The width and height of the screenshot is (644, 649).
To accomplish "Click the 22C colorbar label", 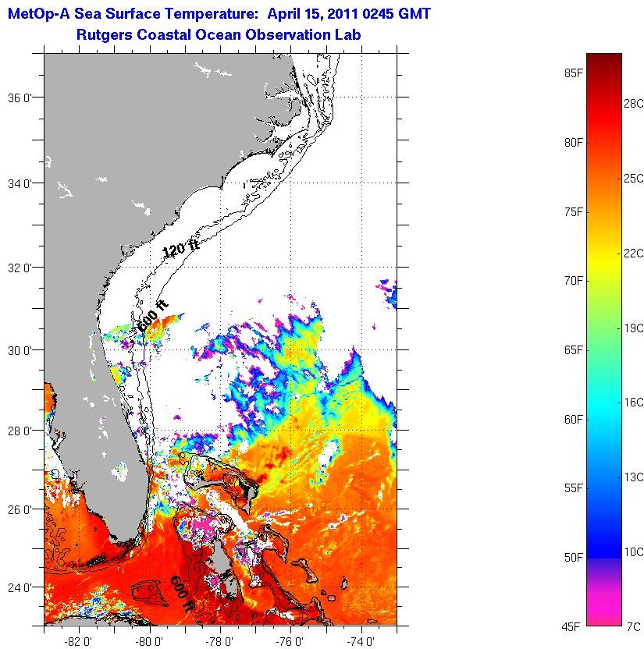I will click(634, 253).
